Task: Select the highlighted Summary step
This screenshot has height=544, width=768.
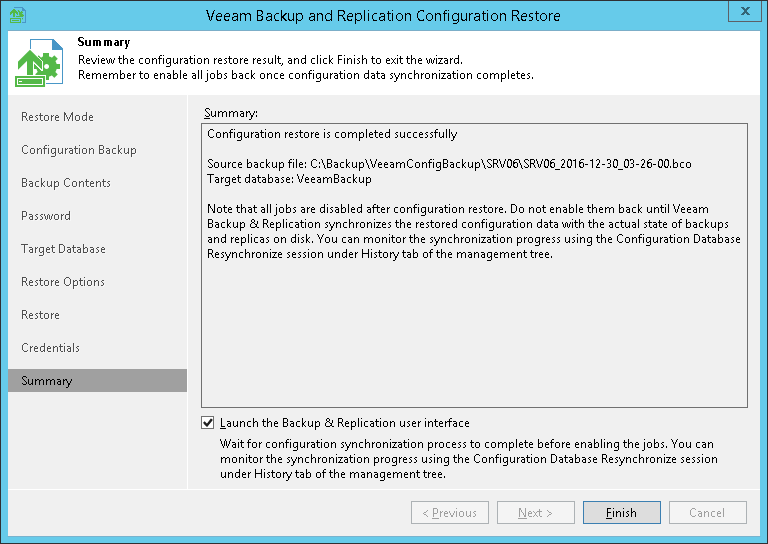Action: tap(47, 381)
